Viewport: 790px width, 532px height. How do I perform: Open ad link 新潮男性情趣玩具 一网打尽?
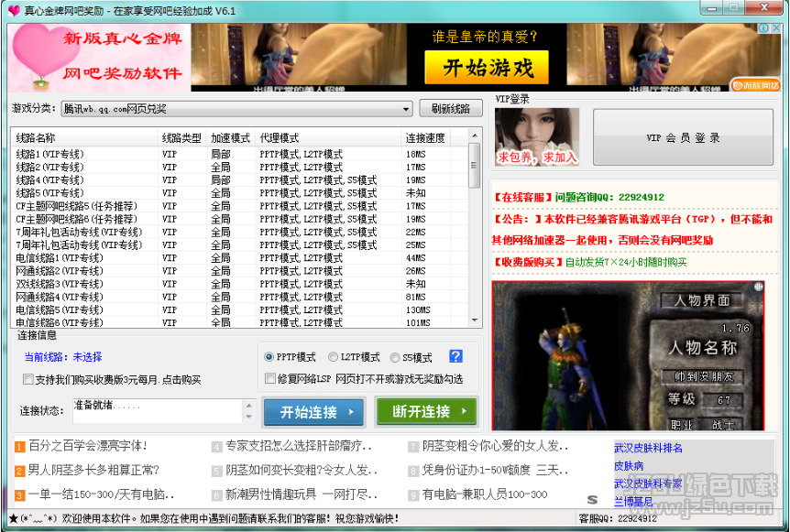tap(302, 494)
